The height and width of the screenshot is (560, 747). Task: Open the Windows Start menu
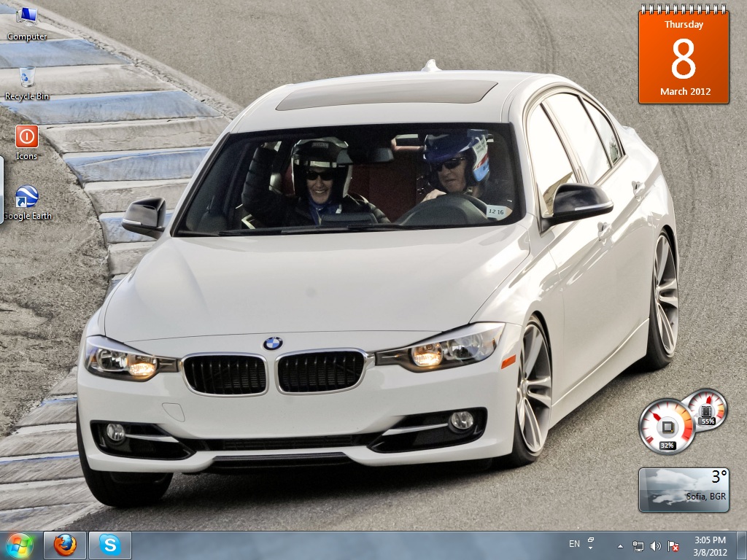20,545
